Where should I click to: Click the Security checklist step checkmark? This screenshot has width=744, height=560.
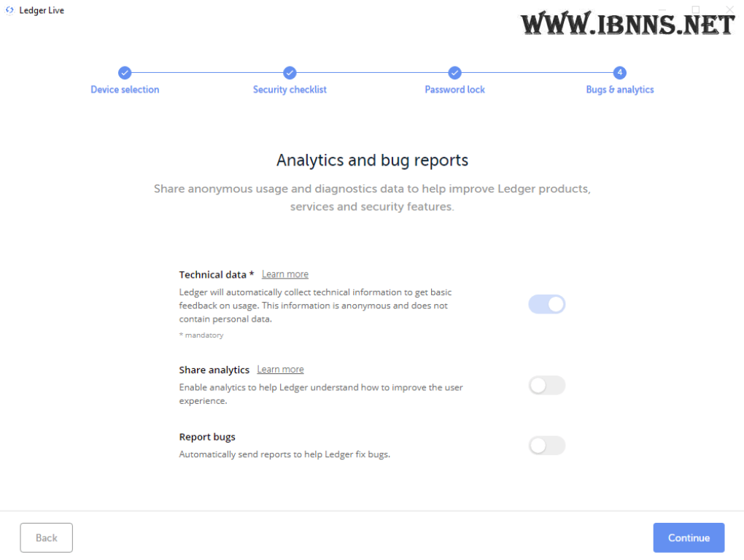coord(290,72)
